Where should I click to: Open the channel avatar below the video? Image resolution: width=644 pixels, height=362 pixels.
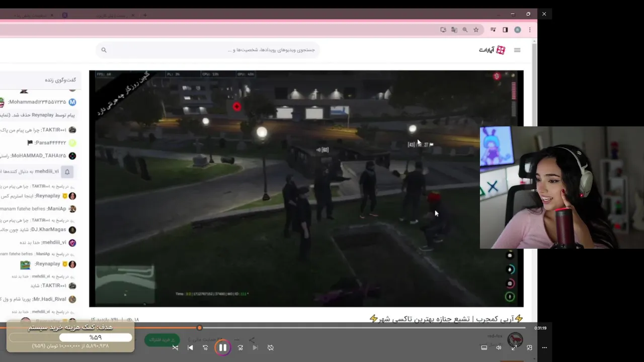515,340
